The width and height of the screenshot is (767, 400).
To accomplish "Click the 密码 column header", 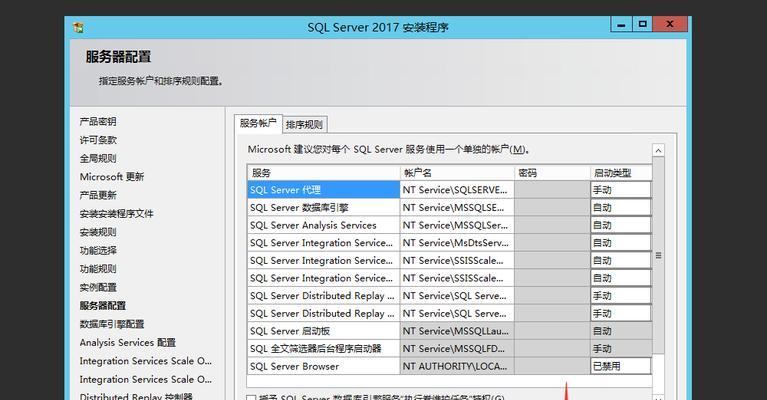I will pyautogui.click(x=552, y=173).
